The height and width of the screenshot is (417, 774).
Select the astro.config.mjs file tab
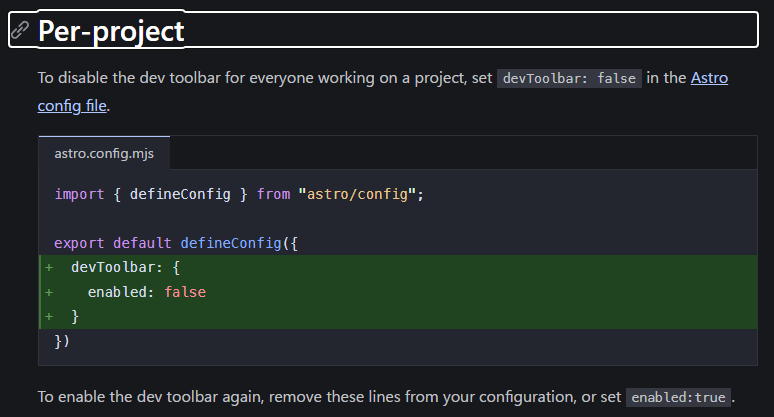click(104, 153)
